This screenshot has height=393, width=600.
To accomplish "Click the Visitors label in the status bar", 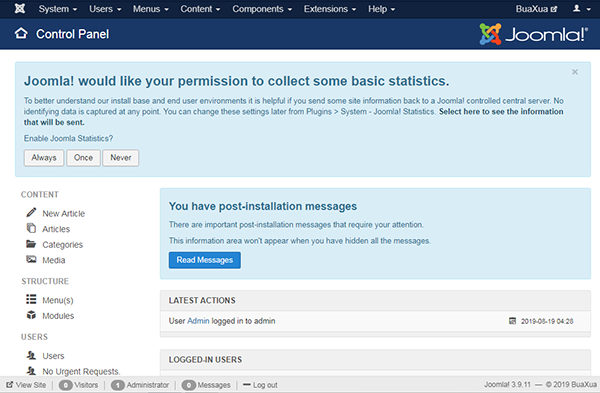I will (86, 385).
